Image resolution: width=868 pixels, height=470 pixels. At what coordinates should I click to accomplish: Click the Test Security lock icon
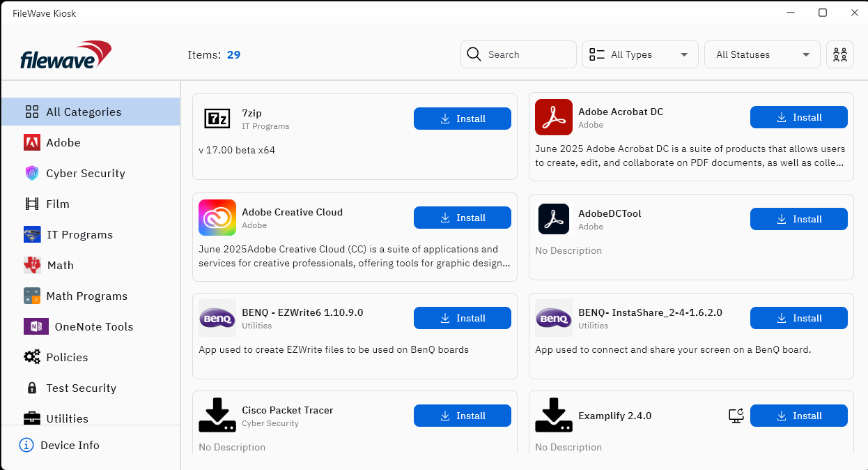coord(32,388)
